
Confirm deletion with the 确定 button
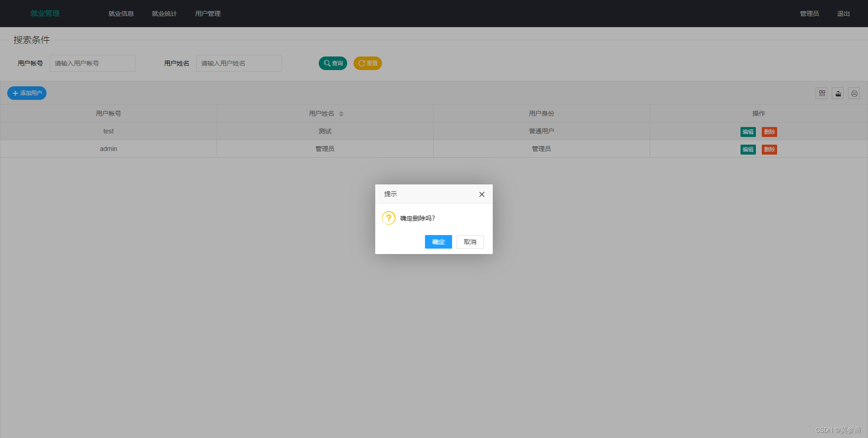point(439,242)
